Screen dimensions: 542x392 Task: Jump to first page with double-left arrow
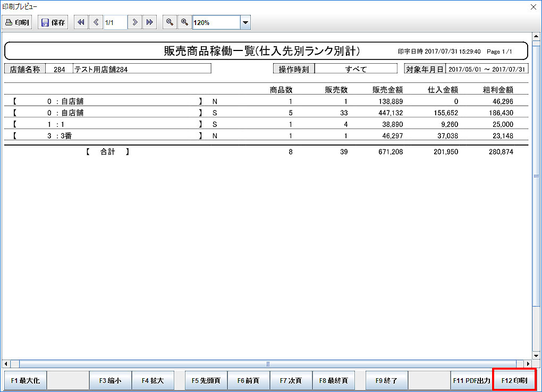[81, 22]
